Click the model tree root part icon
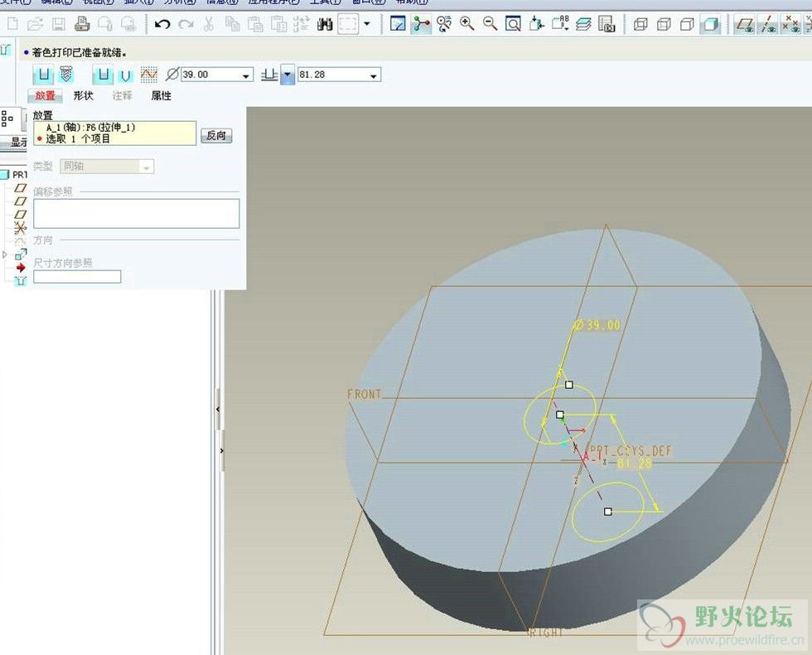 coord(5,175)
